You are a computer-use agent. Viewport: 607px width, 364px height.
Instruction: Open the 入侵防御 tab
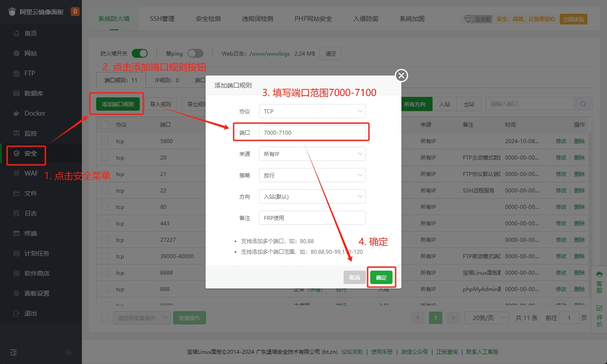point(365,19)
